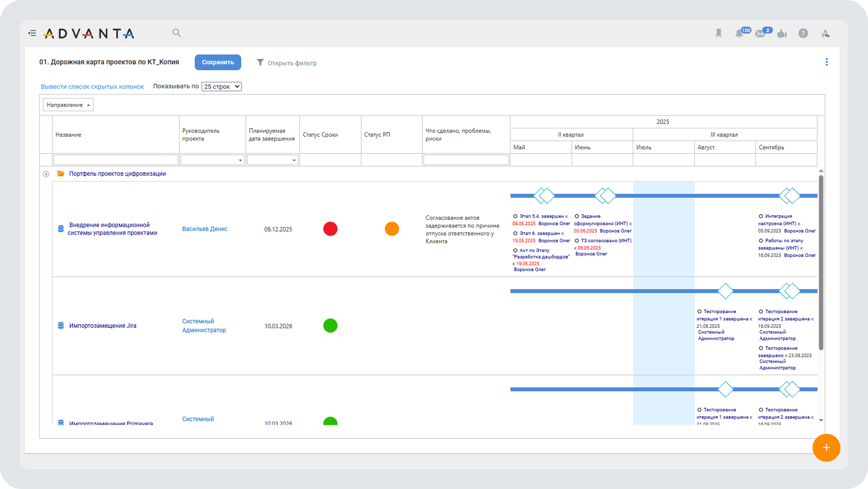
Task: Click red Статус Сроки indicator circle
Action: (330, 229)
